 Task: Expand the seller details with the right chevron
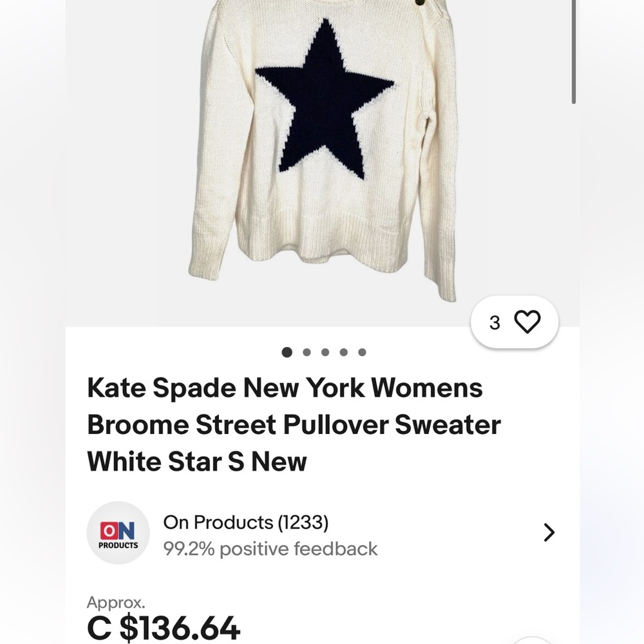[x=549, y=533]
